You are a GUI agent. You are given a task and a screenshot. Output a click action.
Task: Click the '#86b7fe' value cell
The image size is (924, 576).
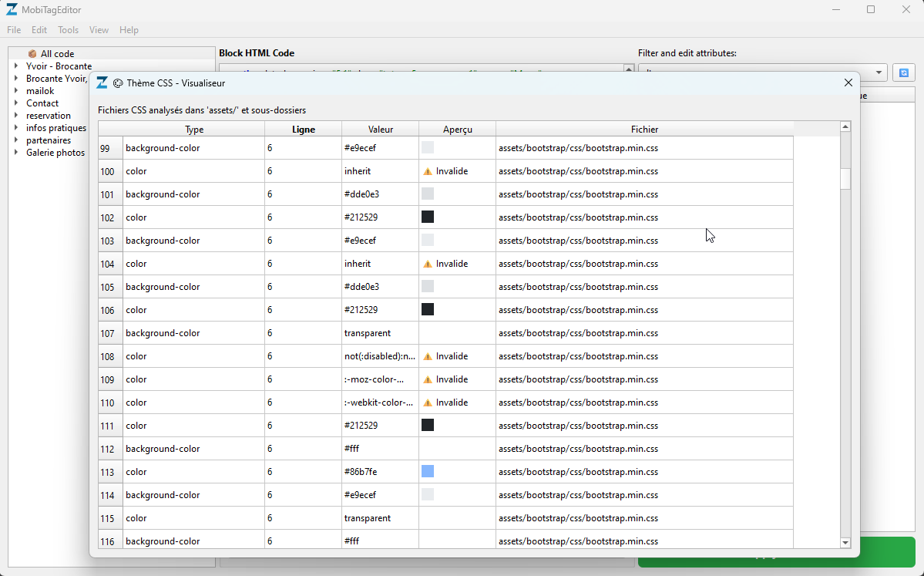click(x=380, y=472)
